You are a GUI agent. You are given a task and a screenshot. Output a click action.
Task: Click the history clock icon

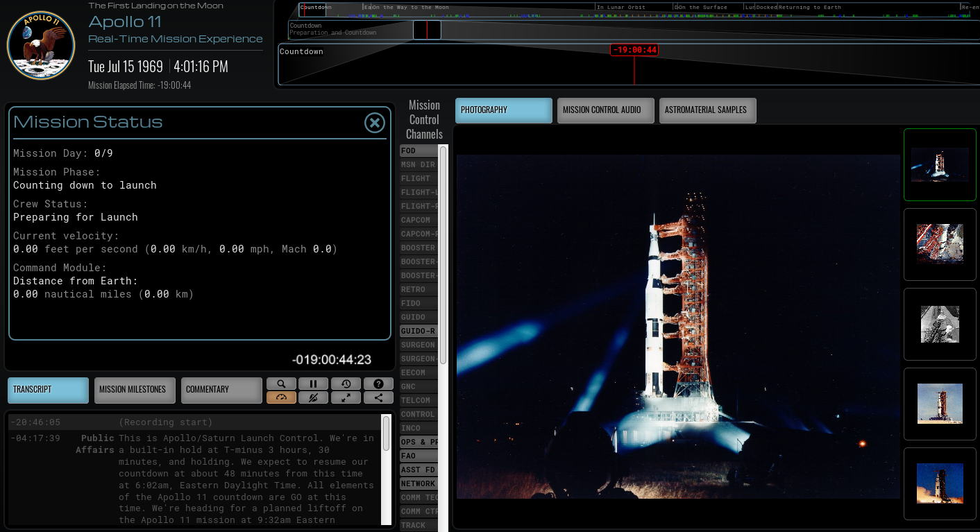[x=346, y=384]
